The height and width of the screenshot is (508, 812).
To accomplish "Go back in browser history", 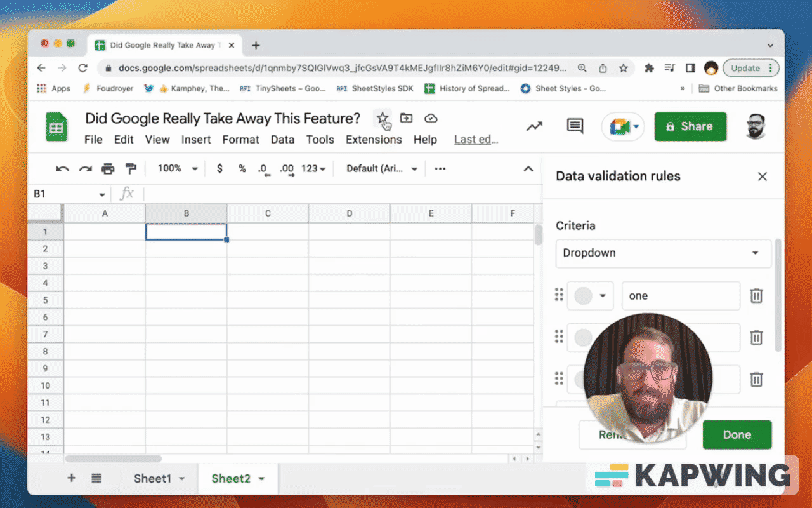I will [x=42, y=68].
